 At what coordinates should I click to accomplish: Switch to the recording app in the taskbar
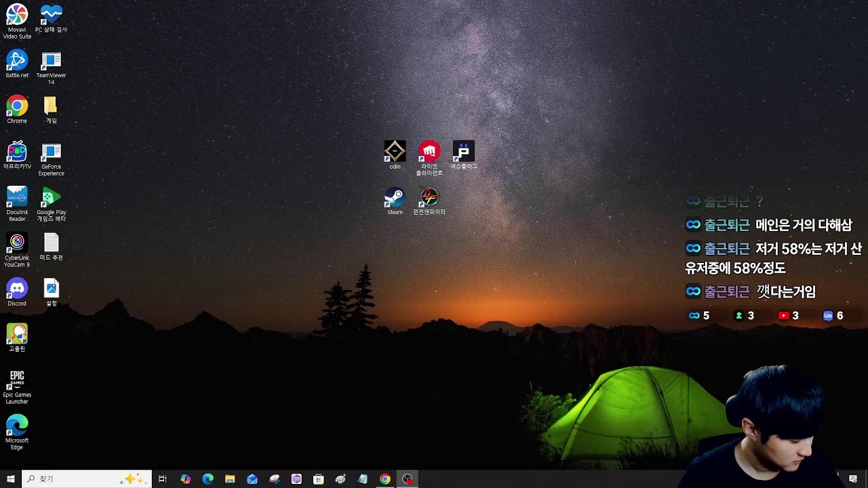[x=407, y=479]
